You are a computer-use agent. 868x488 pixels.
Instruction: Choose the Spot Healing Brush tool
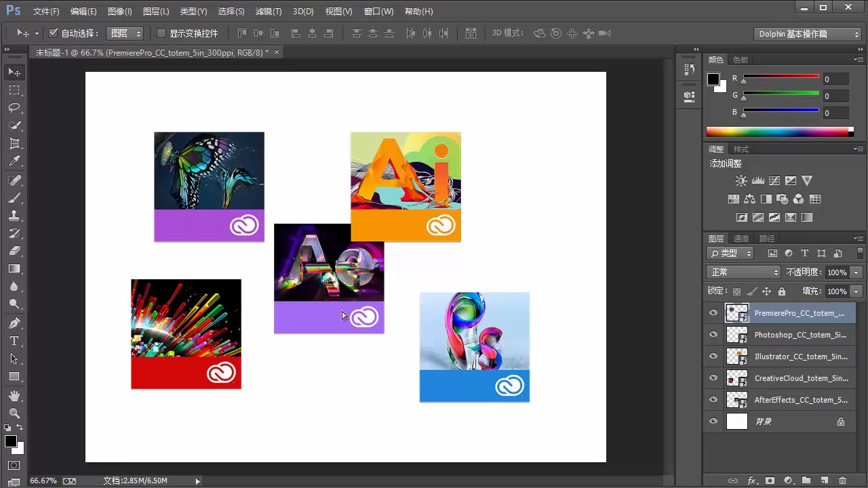tap(14, 180)
